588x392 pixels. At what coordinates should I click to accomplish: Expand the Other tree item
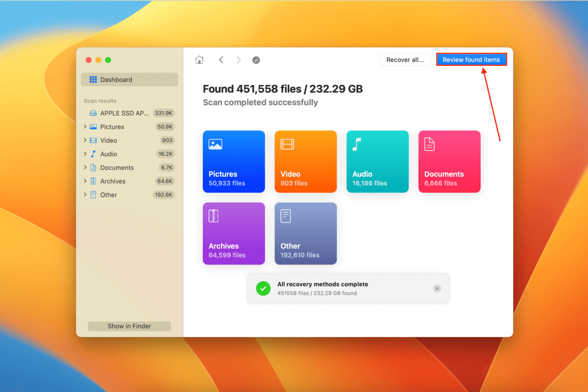click(85, 195)
